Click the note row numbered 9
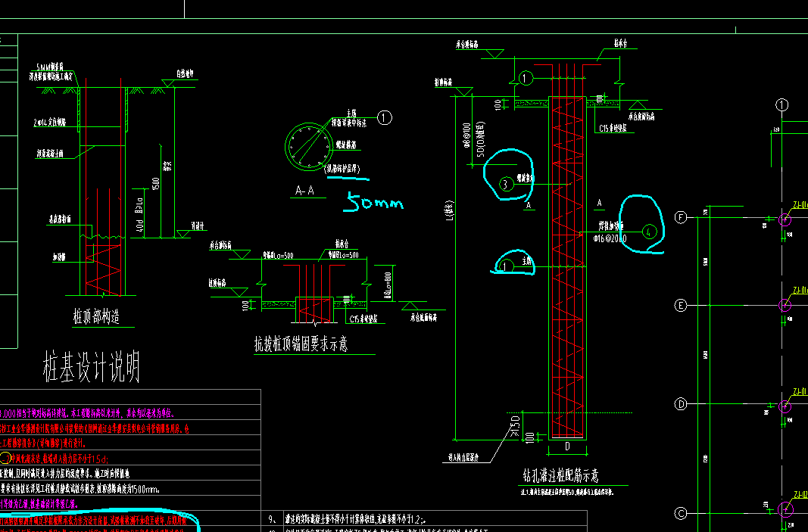This screenshot has width=808, height=532. 427,519
